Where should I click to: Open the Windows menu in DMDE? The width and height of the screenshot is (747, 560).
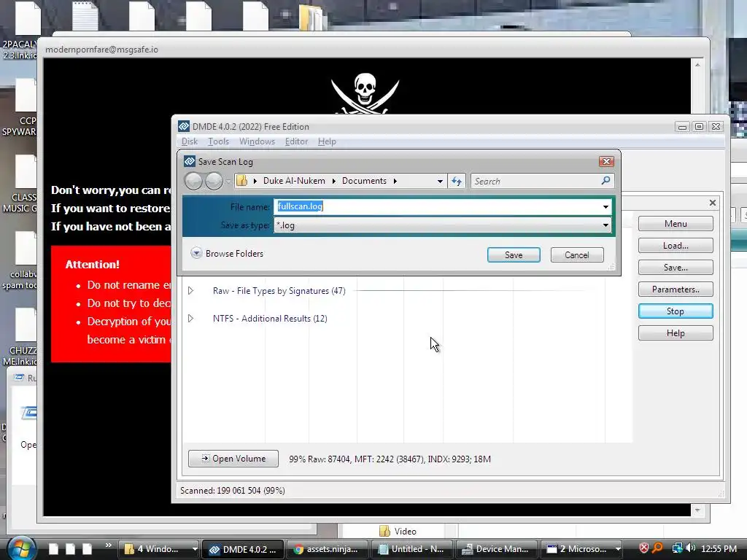(257, 141)
